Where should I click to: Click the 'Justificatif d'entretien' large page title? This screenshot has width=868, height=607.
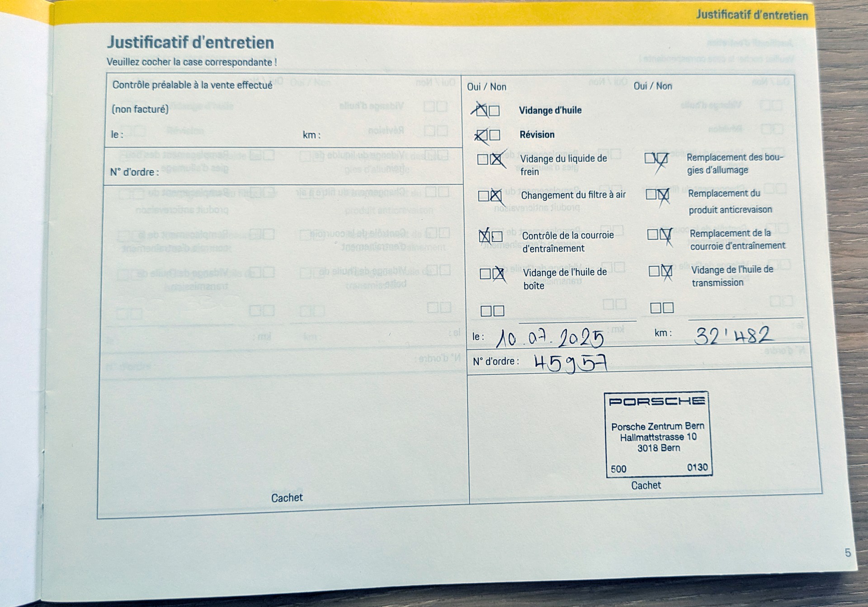pyautogui.click(x=190, y=42)
